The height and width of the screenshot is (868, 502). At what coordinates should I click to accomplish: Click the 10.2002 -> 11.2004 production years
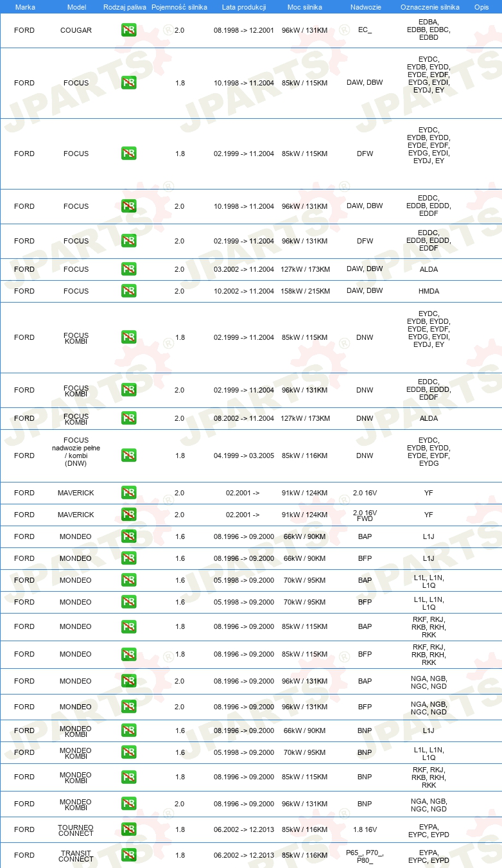click(244, 291)
